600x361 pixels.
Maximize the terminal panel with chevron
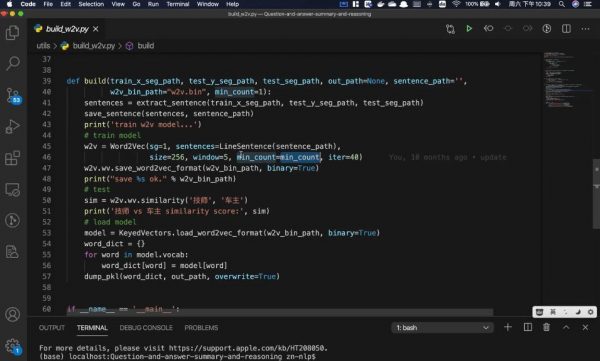(566, 327)
